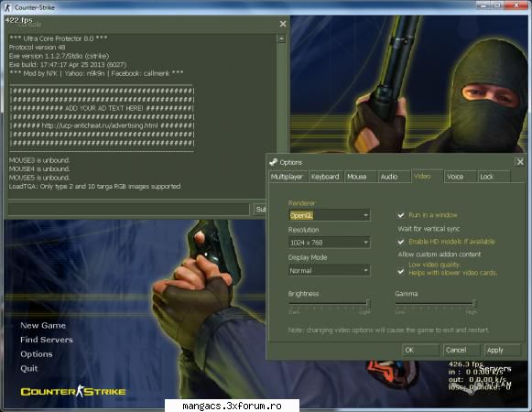Click Quit in main menu
Screen dimensions: 532x412
[29, 368]
